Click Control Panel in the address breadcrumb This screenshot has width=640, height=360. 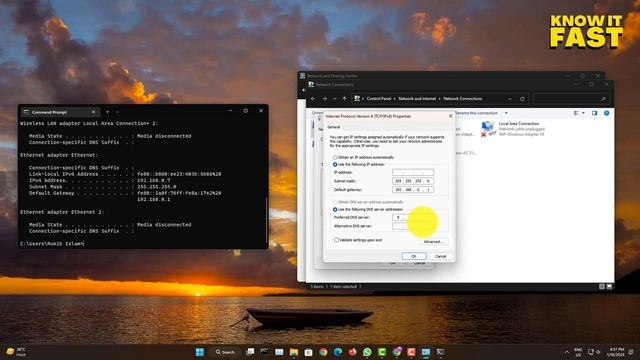379,99
